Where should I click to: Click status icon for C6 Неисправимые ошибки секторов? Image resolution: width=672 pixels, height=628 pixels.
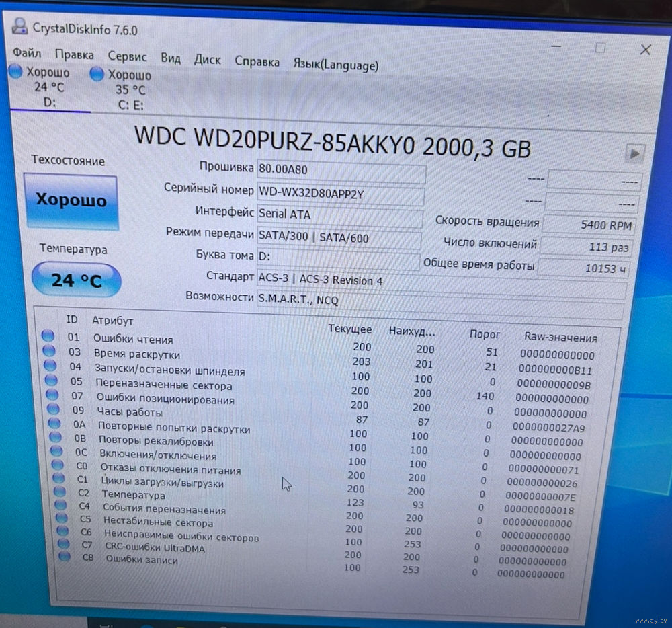pyautogui.click(x=62, y=531)
